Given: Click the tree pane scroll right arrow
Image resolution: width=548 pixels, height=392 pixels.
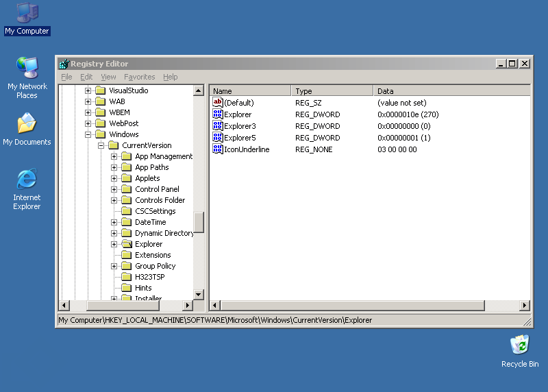Looking at the screenshot, I should 188,305.
